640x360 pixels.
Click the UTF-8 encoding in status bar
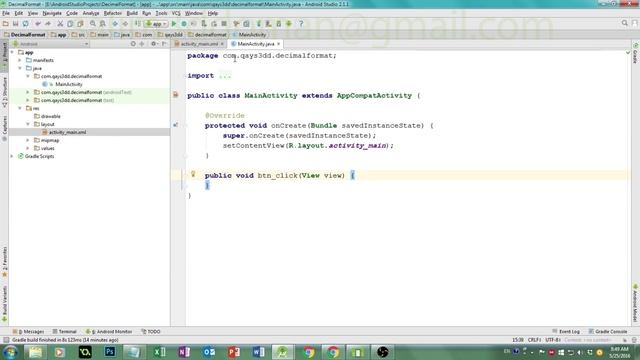[553, 340]
